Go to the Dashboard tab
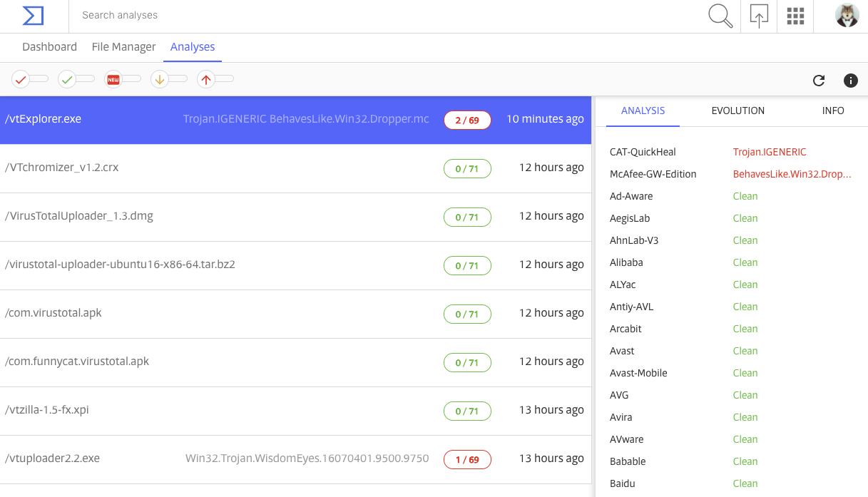This screenshot has height=497, width=868. (x=50, y=47)
